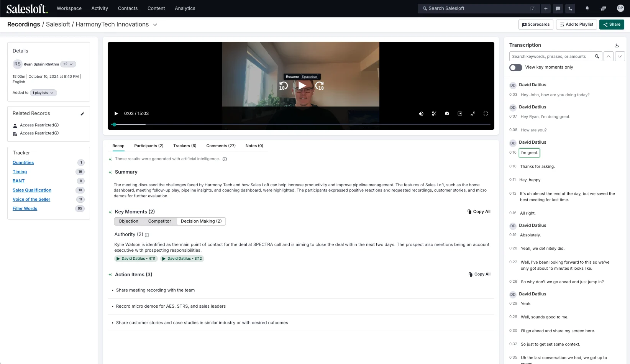The image size is (630, 364).
Task: Copy all Key Moments
Action: [x=479, y=212]
